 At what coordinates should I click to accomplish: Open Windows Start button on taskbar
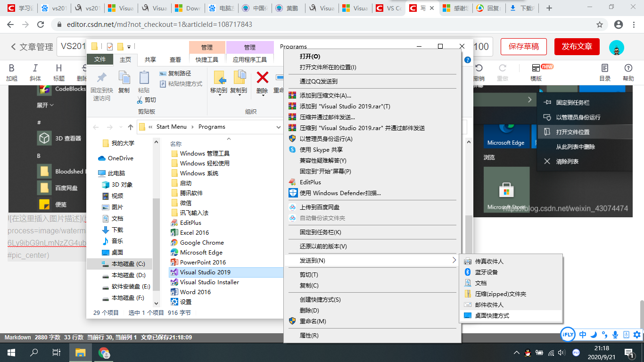click(x=11, y=352)
